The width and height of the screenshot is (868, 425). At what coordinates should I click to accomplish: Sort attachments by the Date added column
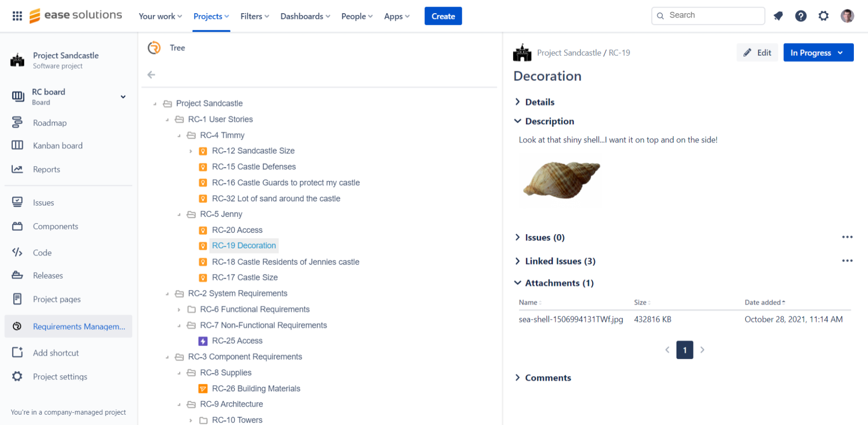[x=765, y=302]
